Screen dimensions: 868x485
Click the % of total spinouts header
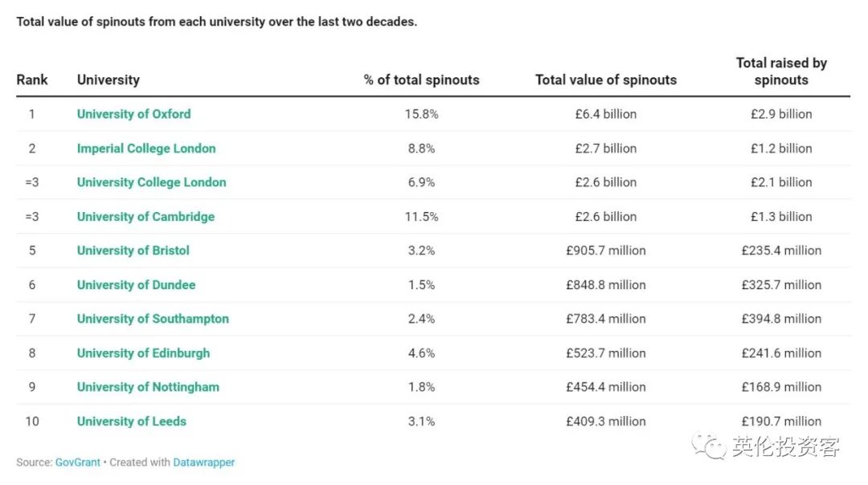point(421,79)
